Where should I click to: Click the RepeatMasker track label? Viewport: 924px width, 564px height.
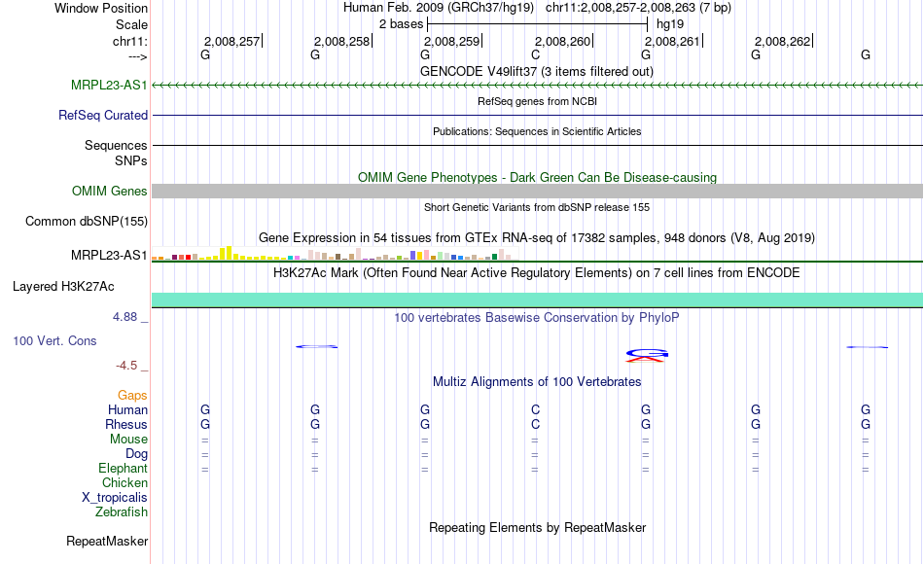107,541
